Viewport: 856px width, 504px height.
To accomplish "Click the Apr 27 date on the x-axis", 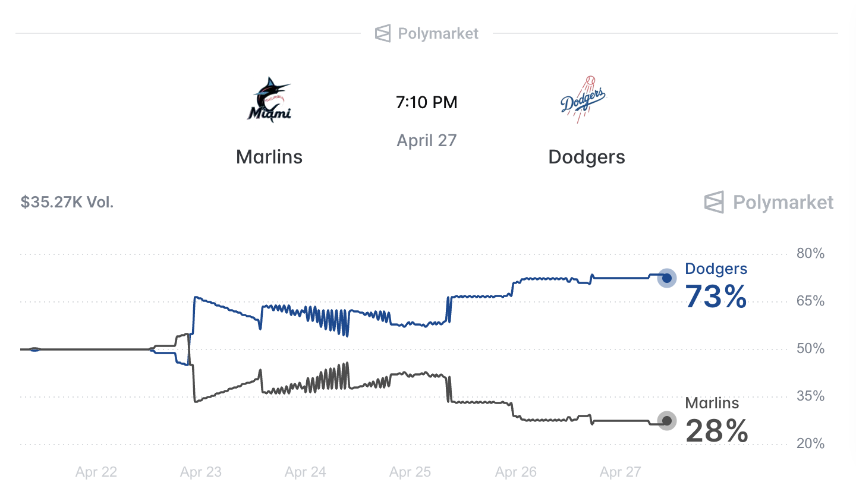I will pos(621,472).
